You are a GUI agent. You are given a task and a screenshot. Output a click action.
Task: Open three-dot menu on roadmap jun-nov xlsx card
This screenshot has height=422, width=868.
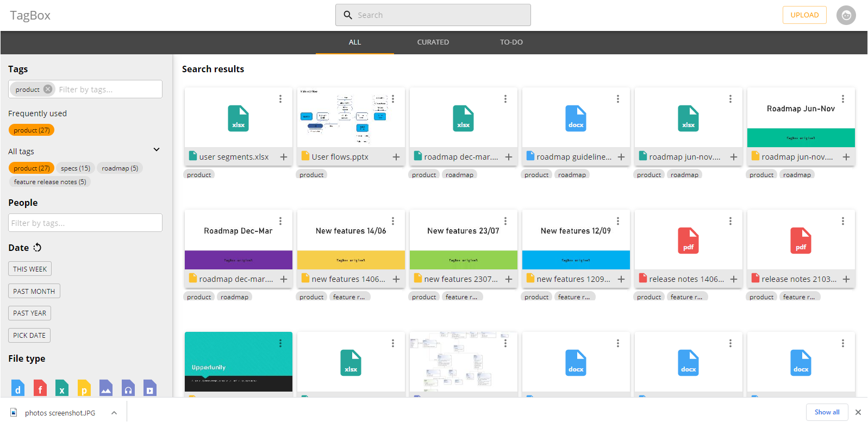pyautogui.click(x=730, y=99)
